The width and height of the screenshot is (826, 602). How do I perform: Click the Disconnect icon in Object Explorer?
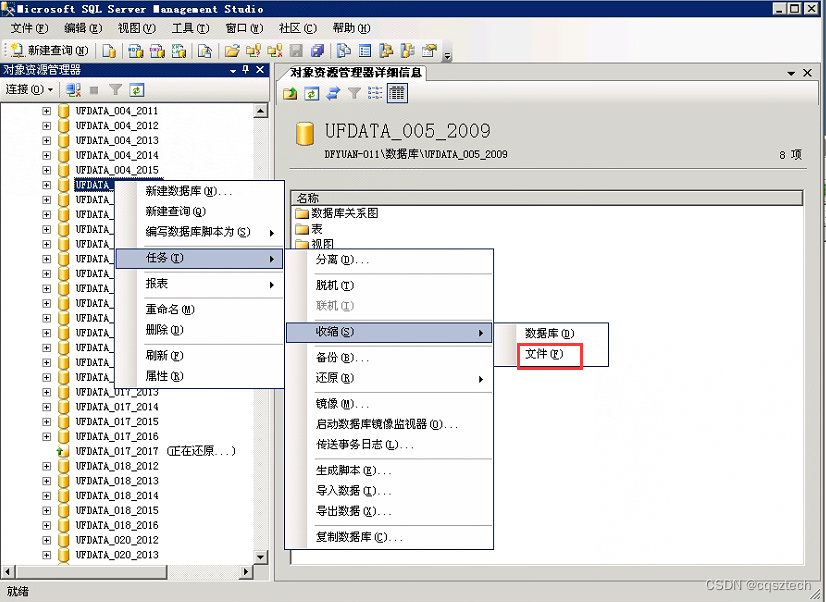(73, 90)
